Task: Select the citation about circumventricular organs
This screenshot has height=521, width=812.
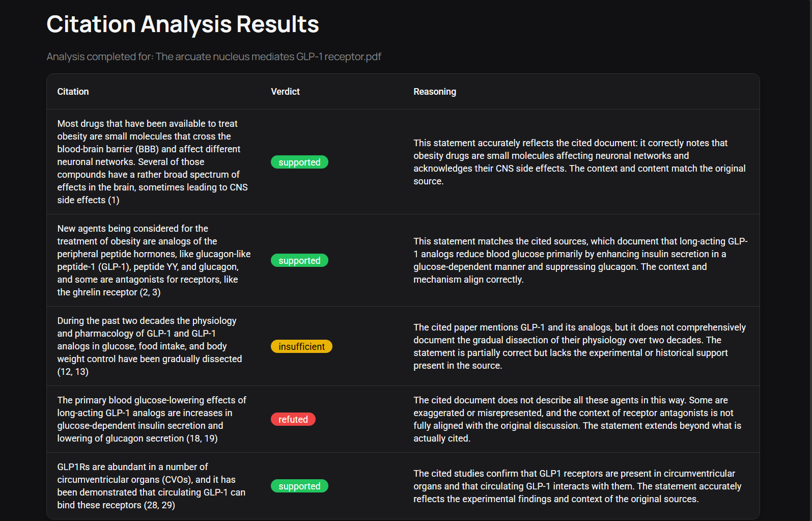Action: pyautogui.click(x=151, y=486)
